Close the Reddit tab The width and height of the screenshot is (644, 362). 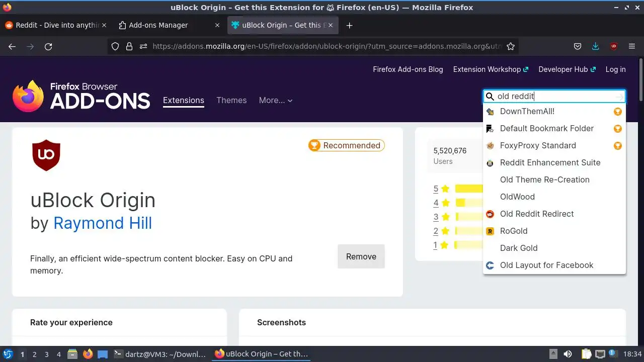tap(104, 25)
